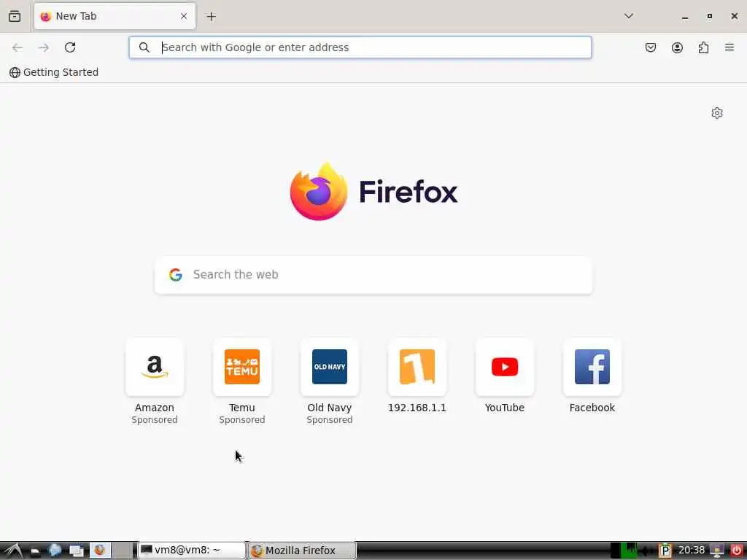This screenshot has width=747, height=560.
Task: Click the taskbar show desktop icon
Action: [76, 551]
